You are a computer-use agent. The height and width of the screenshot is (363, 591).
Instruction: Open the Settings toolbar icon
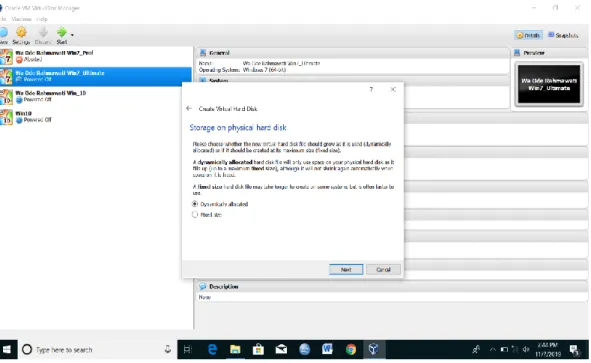tap(21, 36)
